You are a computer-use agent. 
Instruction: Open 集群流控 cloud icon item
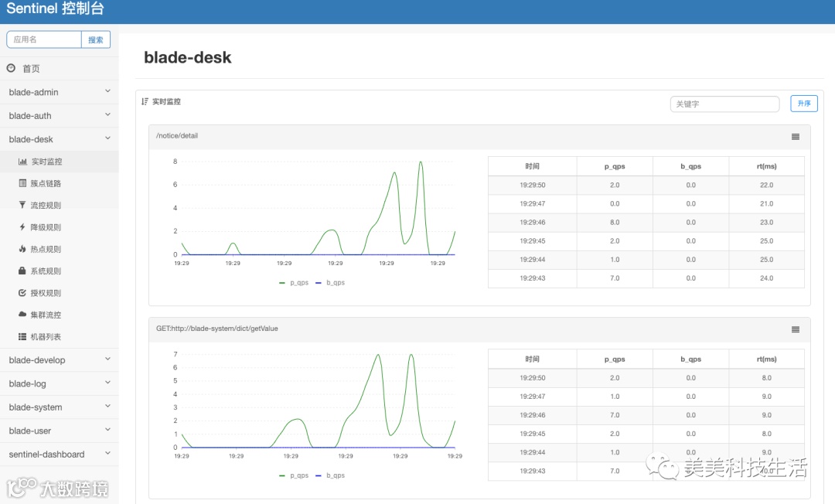[x=59, y=315]
